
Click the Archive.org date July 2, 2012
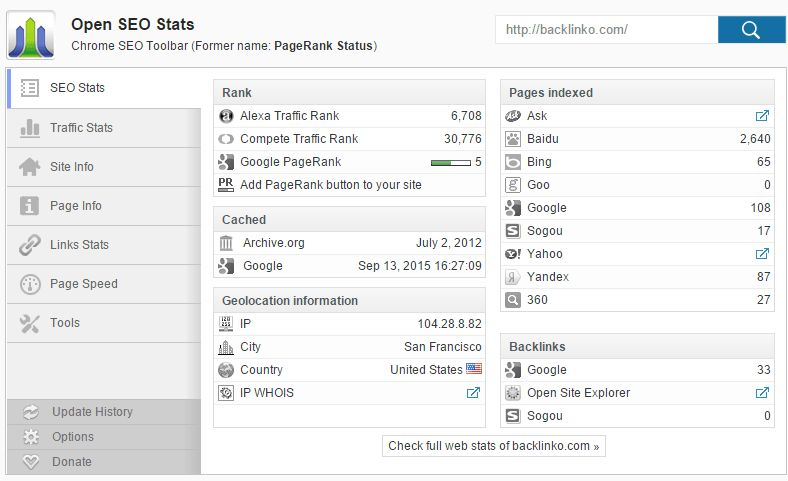449,243
